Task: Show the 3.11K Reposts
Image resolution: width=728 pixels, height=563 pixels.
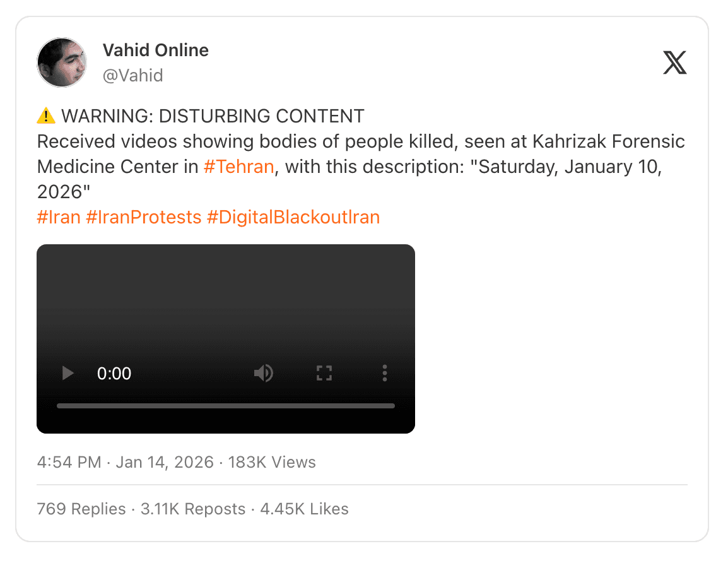Action: tap(192, 509)
